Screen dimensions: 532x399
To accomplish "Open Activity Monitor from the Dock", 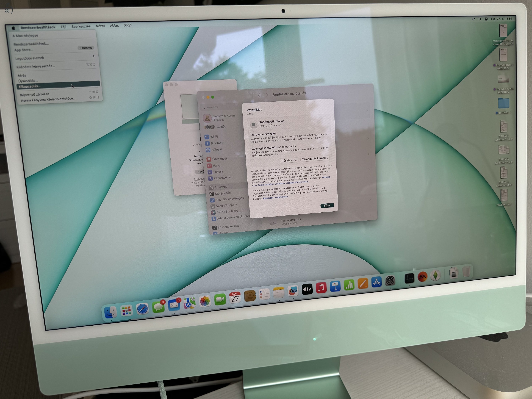I will pyautogui.click(x=409, y=278).
